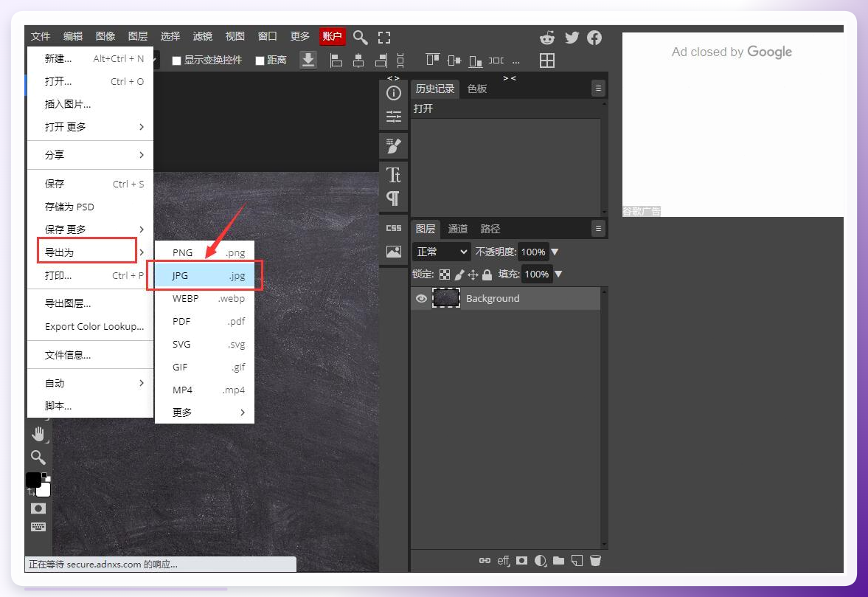Create a new folder in layers panel

(x=558, y=560)
